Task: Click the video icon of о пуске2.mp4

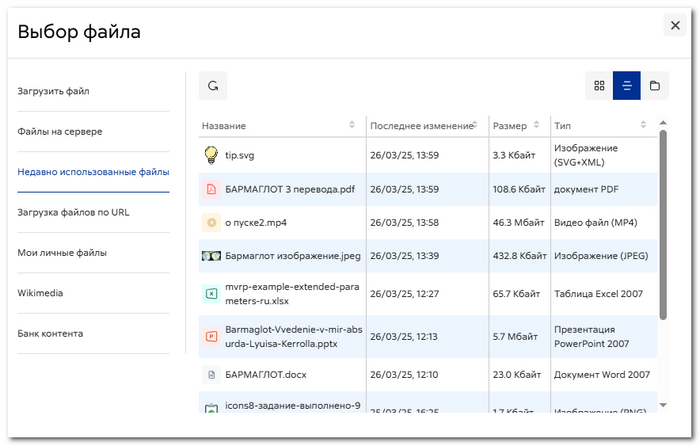Action: point(211,222)
